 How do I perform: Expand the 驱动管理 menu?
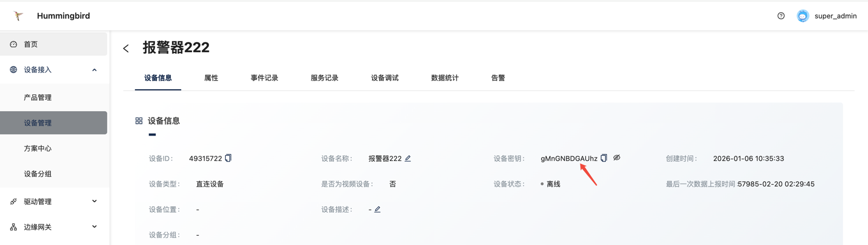click(94, 202)
